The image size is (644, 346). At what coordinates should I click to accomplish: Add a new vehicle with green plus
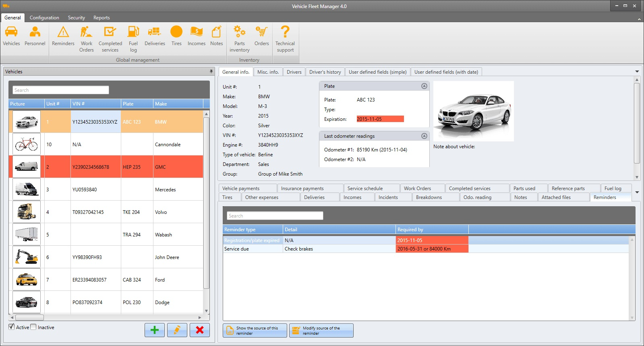point(155,330)
